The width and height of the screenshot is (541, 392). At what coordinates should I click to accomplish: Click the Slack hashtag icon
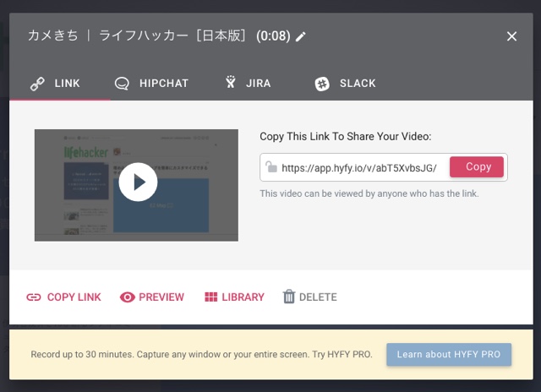coord(322,84)
